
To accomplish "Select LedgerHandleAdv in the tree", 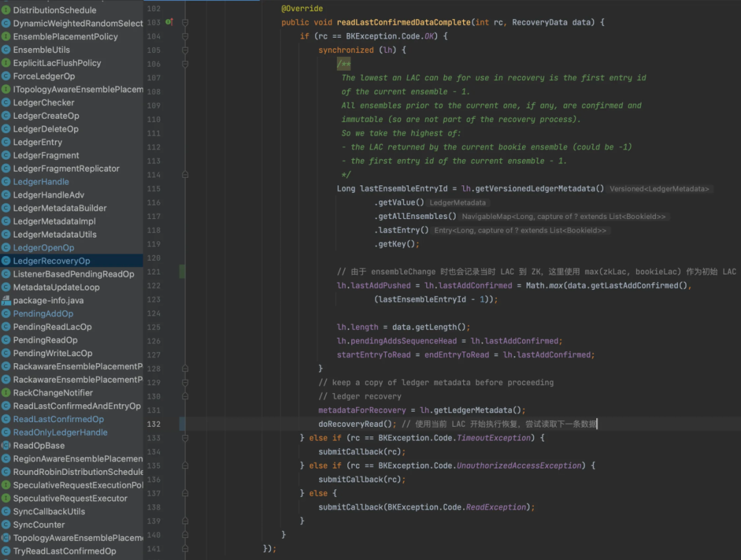I will (48, 195).
